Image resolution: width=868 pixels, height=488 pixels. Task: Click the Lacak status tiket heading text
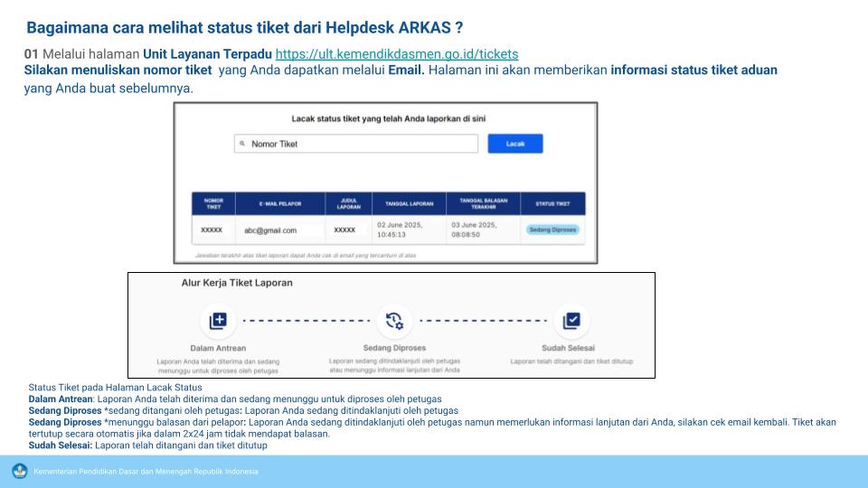coord(389,118)
